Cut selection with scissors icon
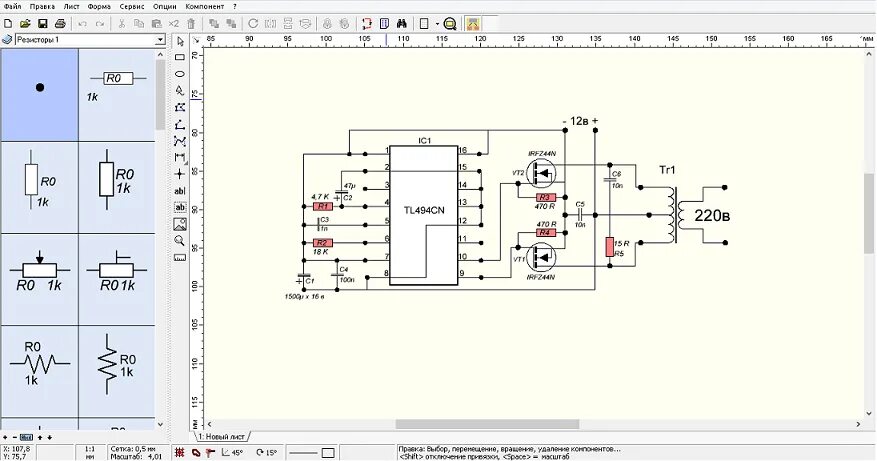 (x=121, y=23)
